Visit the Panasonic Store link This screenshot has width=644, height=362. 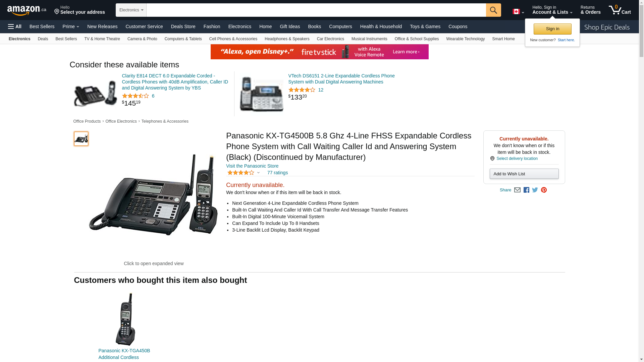tap(252, 166)
